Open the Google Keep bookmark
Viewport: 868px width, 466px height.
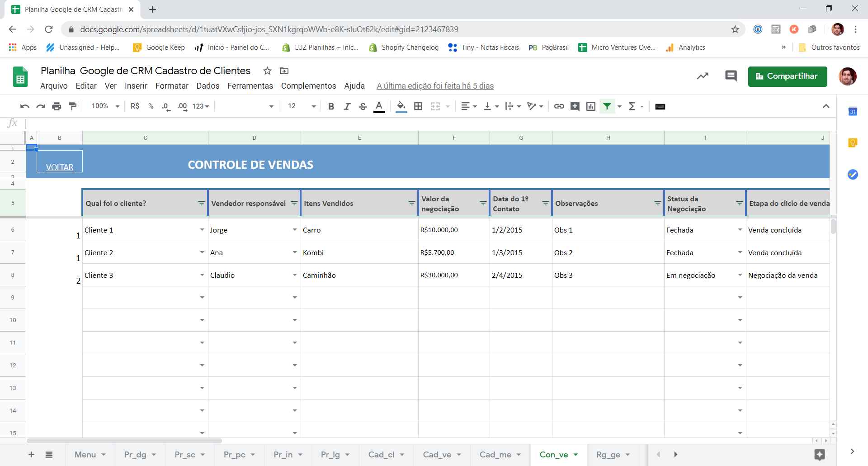pos(159,48)
